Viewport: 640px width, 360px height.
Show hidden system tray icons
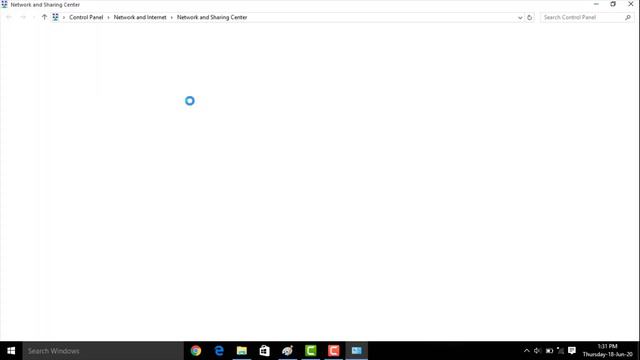[x=527, y=351]
